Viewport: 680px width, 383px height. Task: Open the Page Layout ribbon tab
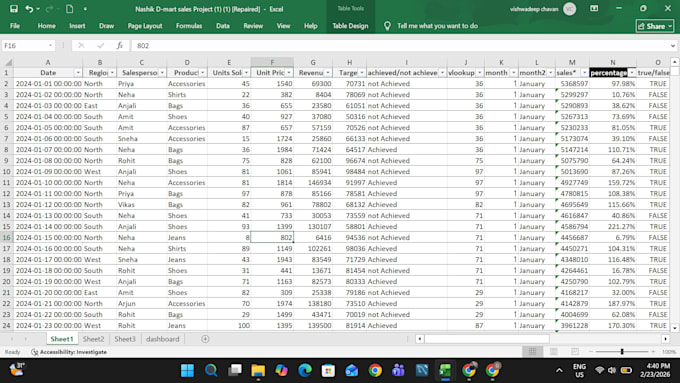click(x=145, y=26)
